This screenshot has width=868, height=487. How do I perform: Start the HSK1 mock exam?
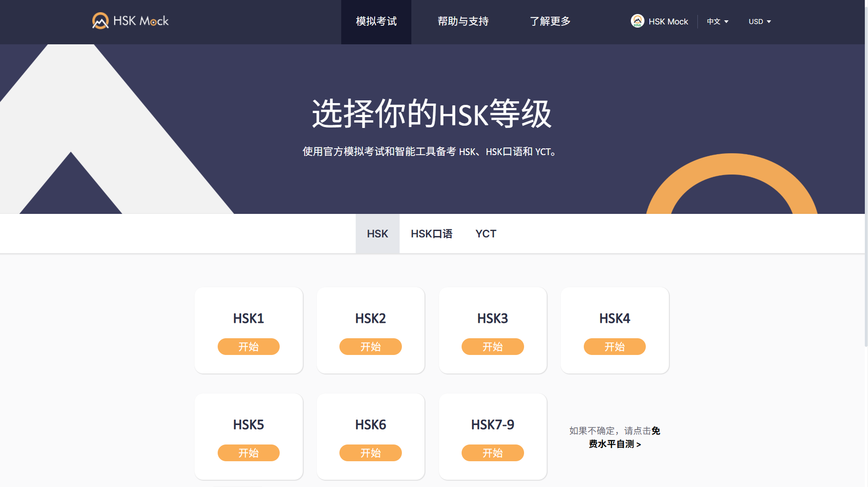[248, 346]
